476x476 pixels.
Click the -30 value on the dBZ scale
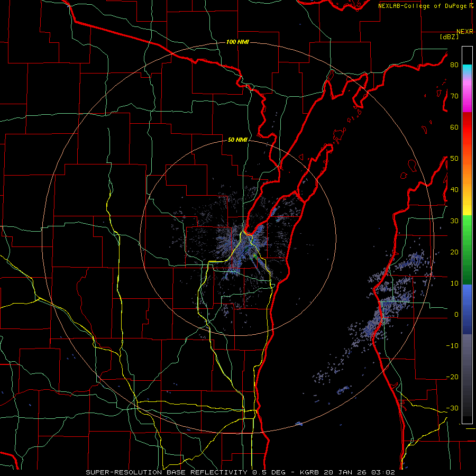(452, 408)
